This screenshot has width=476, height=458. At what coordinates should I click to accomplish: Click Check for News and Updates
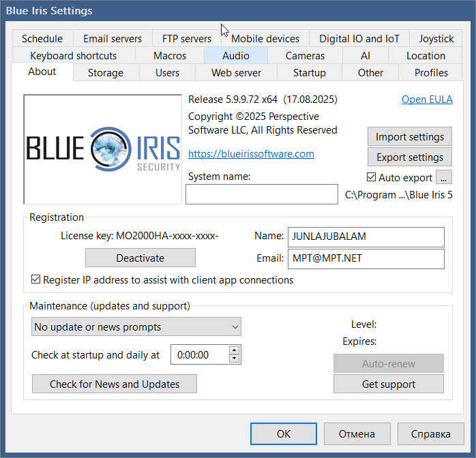point(115,384)
